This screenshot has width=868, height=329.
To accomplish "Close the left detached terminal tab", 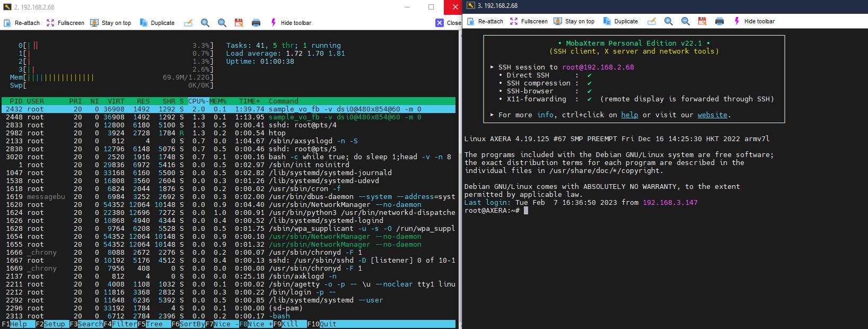I will pos(448,23).
